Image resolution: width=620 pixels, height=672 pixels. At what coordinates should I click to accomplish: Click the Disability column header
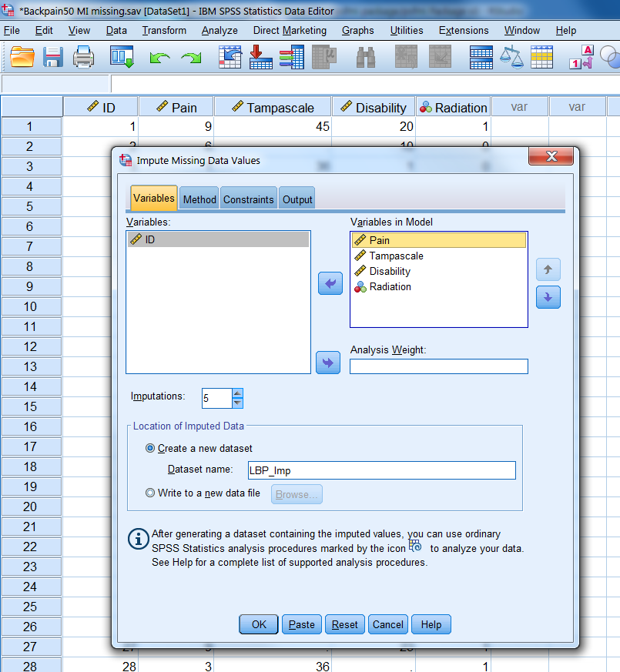[374, 107]
